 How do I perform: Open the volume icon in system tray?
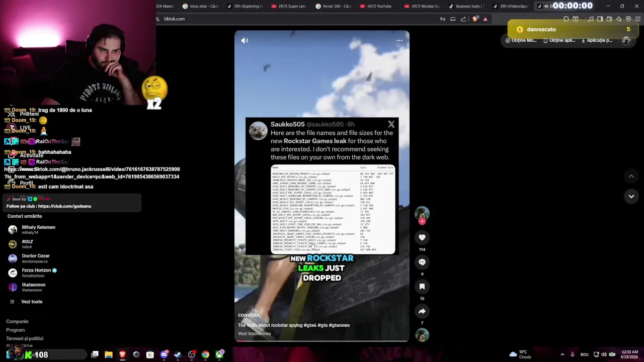pyautogui.click(x=604, y=354)
